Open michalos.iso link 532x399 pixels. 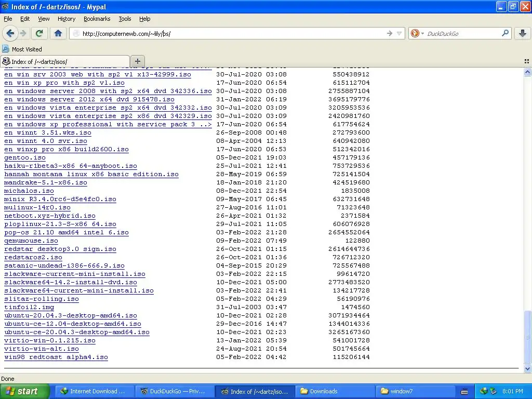tap(29, 191)
